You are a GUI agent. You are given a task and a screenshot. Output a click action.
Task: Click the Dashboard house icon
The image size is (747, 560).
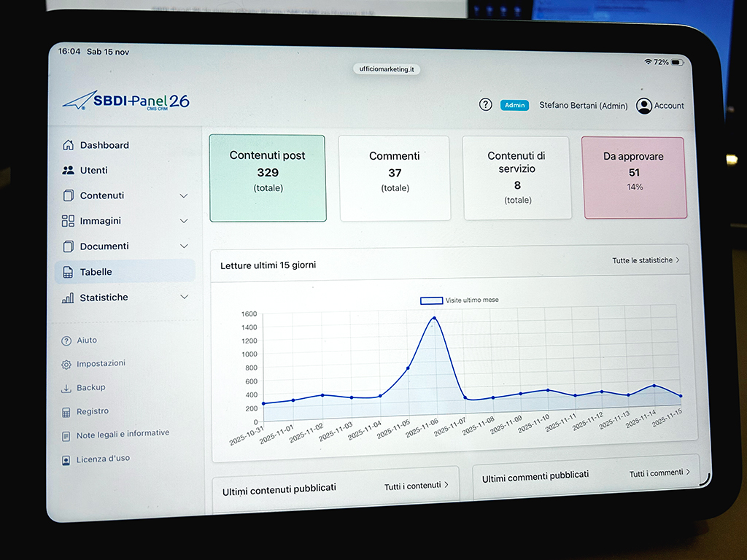tap(68, 145)
